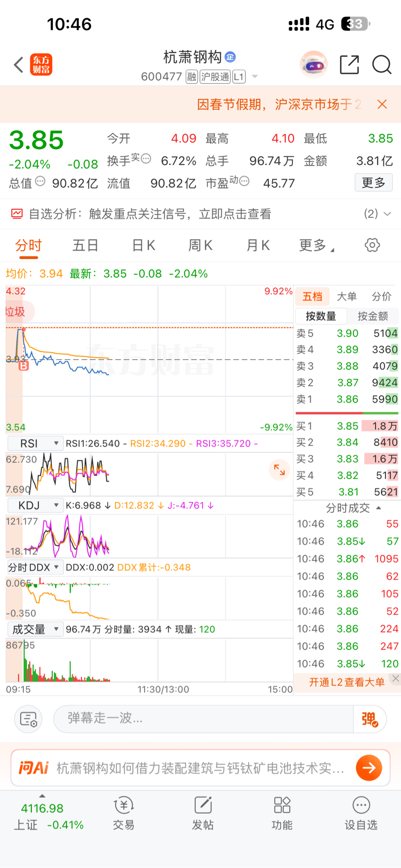The height and width of the screenshot is (868, 401).
Task: Select the 周K chart tab
Action: pyautogui.click(x=200, y=245)
